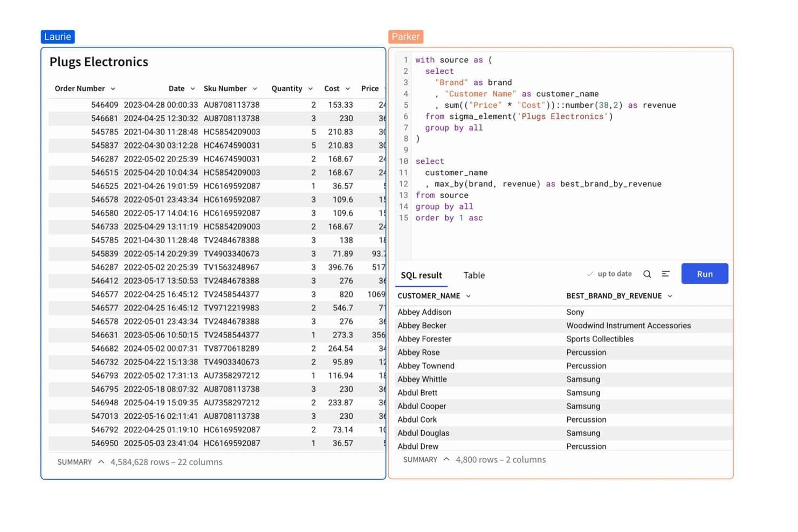Image resolution: width=798 pixels, height=532 pixels.
Task: Select the Sports Collectibles cell
Action: pos(600,339)
